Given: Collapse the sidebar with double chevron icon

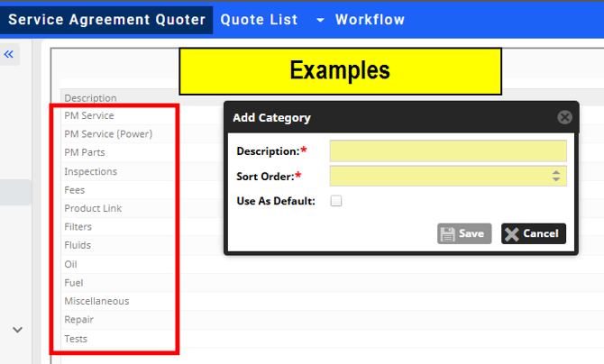Looking at the screenshot, I should coord(10,55).
